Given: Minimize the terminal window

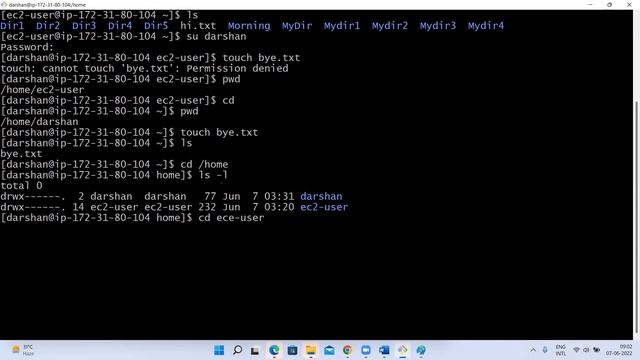Looking at the screenshot, I should 590,4.
